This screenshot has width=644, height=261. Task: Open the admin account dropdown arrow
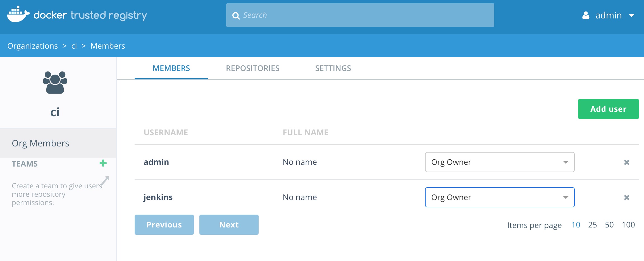632,16
